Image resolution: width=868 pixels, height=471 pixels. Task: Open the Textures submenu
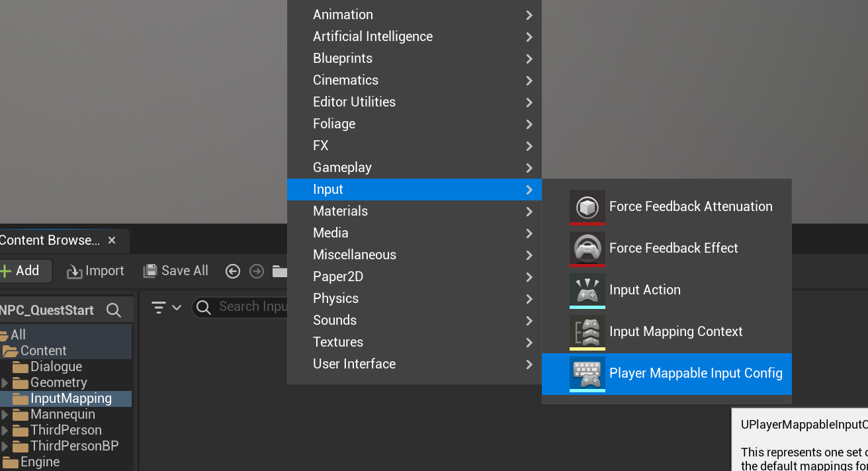(x=414, y=342)
